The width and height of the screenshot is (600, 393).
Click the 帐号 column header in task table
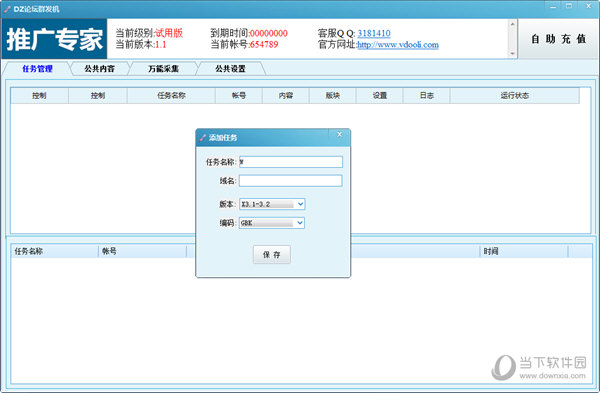239,96
